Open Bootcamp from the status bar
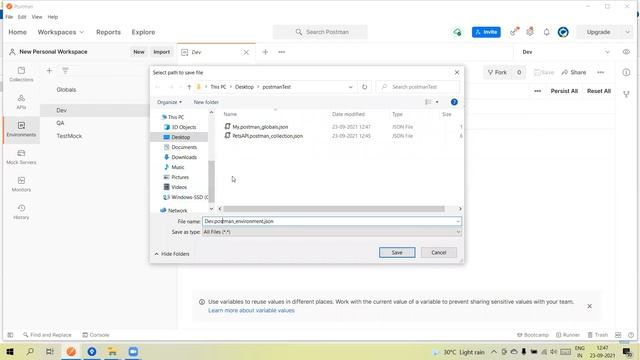The image size is (640, 360). tap(533, 335)
